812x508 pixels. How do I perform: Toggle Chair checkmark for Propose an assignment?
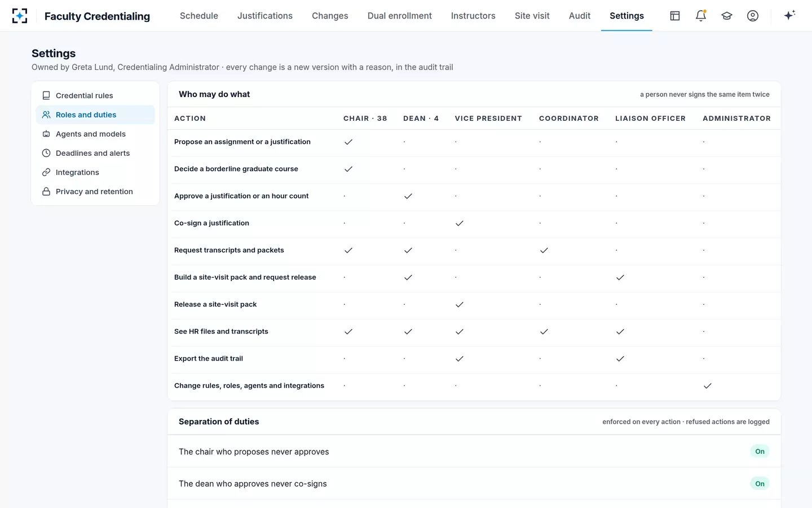[348, 142]
